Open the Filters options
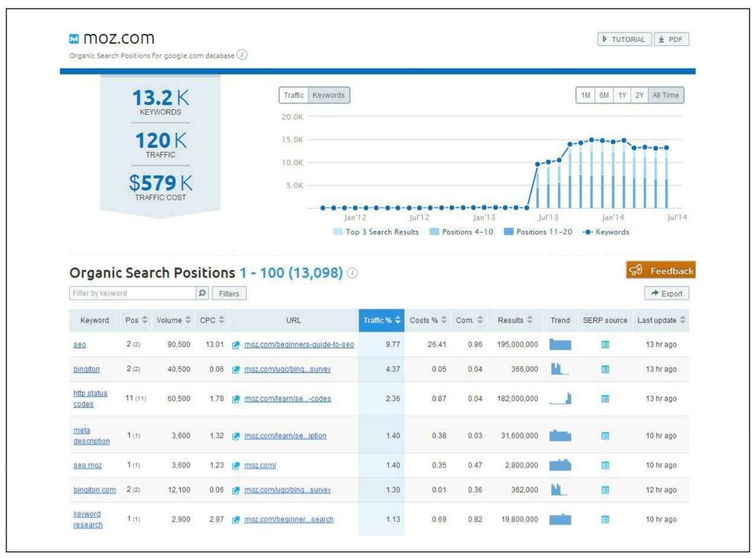 [x=229, y=293]
